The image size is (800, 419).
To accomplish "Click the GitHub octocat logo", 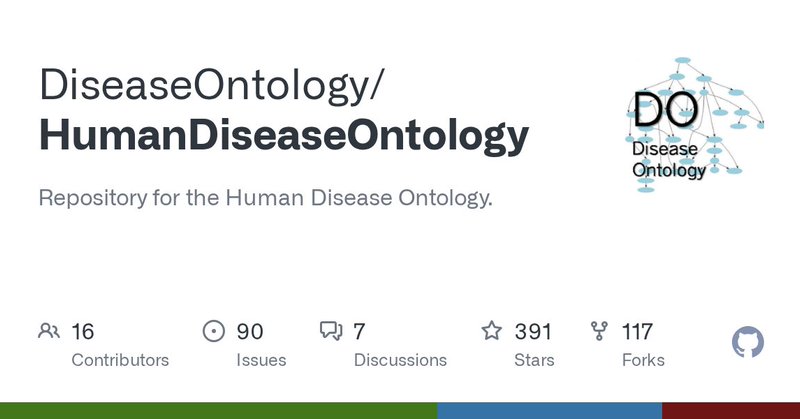I will tap(748, 343).
